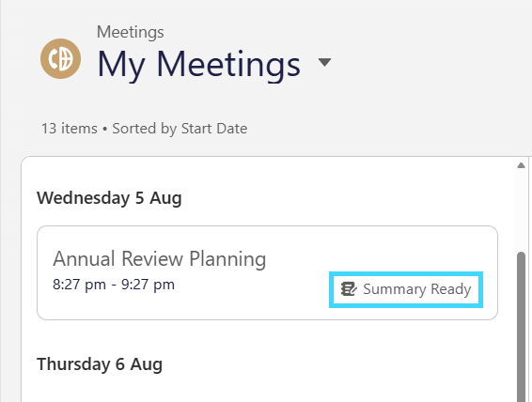Image resolution: width=532 pixels, height=402 pixels.
Task: Click the vertical scrollbar thumb
Action: click(521, 327)
